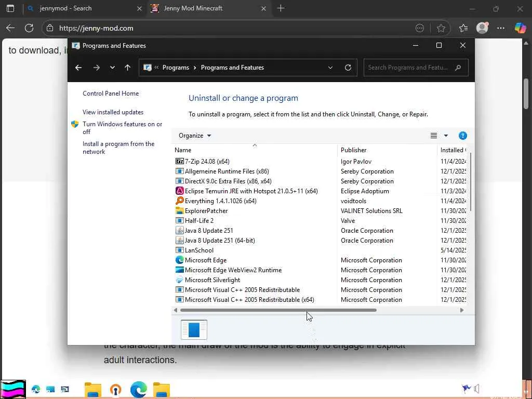Click the Everything search tool icon
The width and height of the screenshot is (532, 399).
coord(179,201)
